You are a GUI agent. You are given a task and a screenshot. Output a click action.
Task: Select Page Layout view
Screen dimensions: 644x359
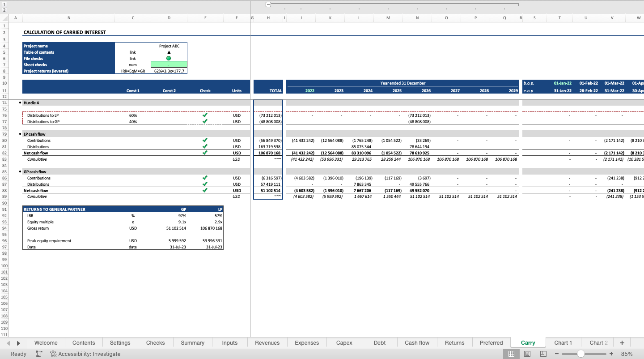(527, 354)
